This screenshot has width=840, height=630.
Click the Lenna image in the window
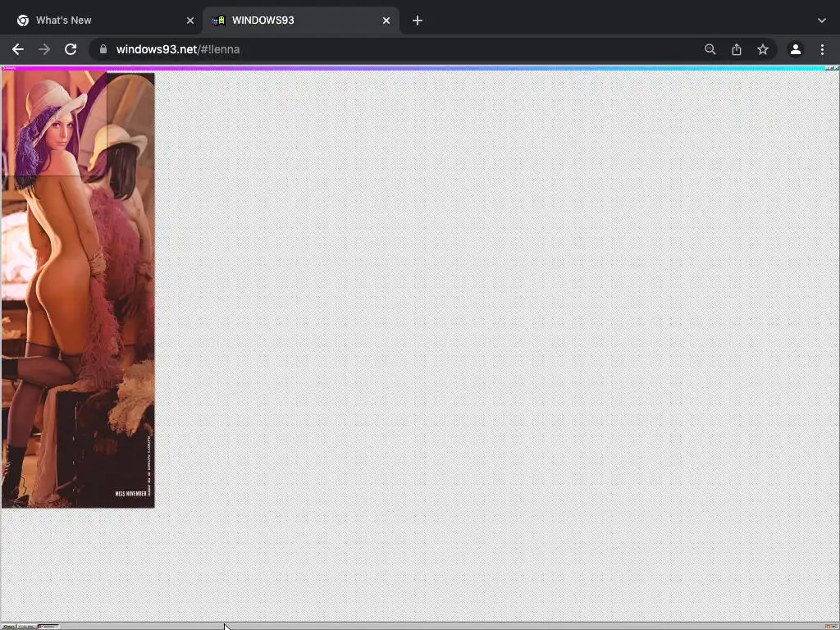tap(78, 290)
